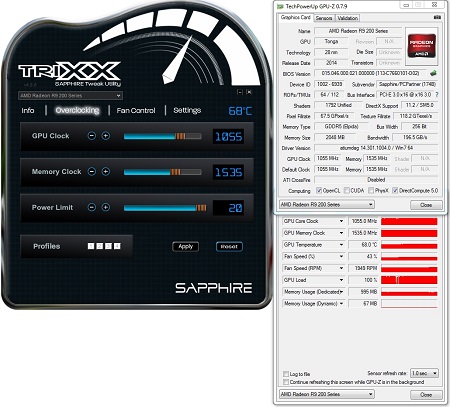Open TRIXX Fan Control tab
The height and width of the screenshot is (407, 450).
(x=136, y=110)
